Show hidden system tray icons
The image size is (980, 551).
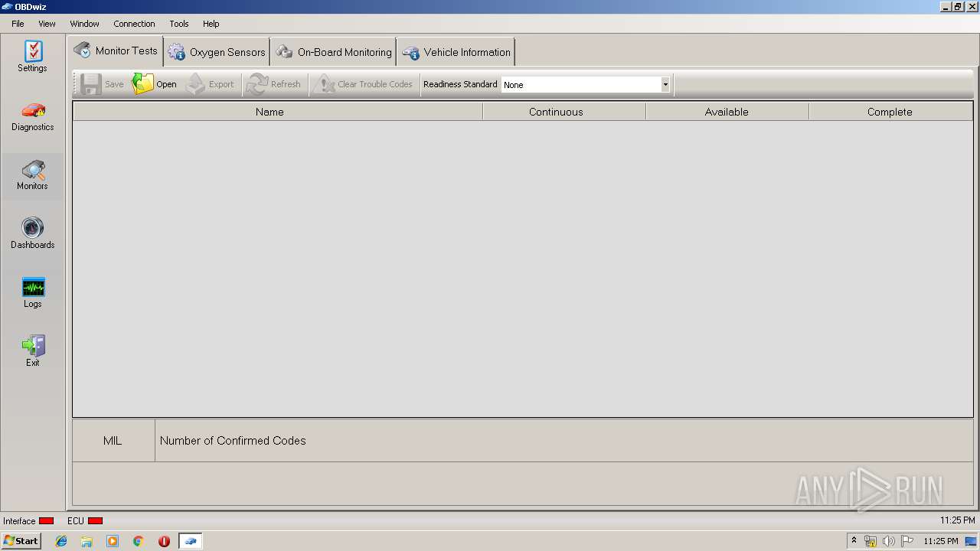tap(854, 541)
